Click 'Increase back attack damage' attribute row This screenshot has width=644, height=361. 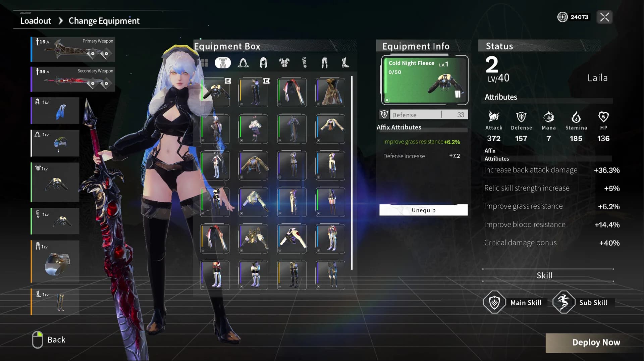pyautogui.click(x=552, y=170)
